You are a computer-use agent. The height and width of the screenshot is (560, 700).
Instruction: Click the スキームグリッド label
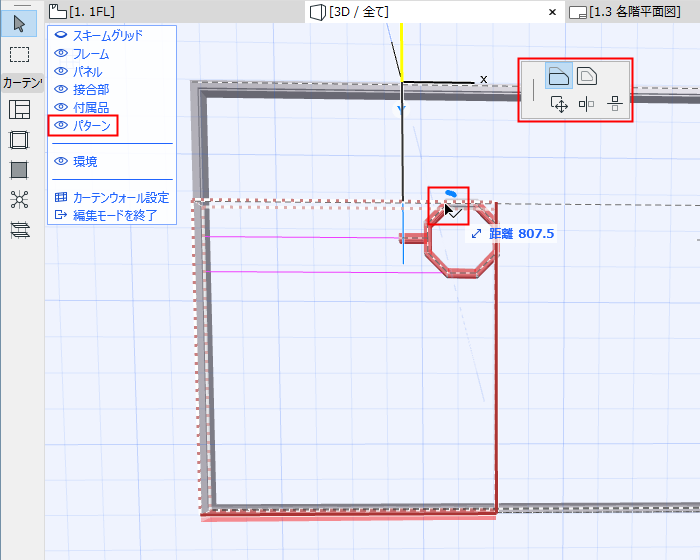point(108,35)
